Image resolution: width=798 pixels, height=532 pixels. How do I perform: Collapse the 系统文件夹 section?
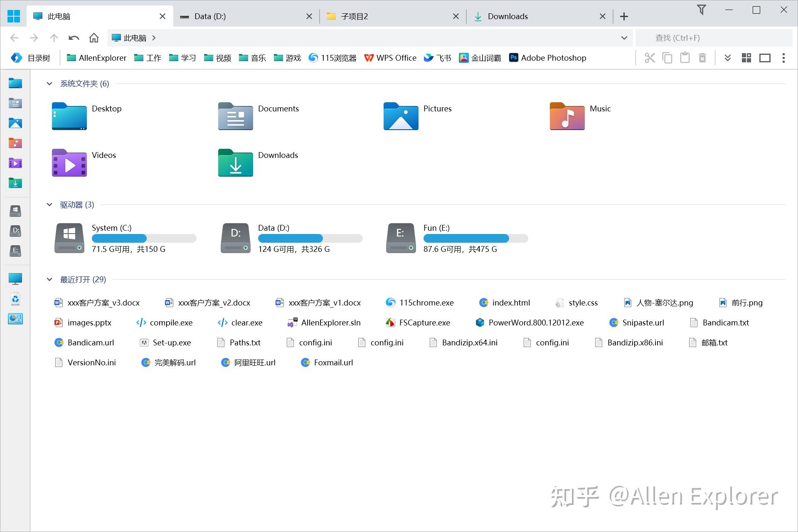coord(49,84)
